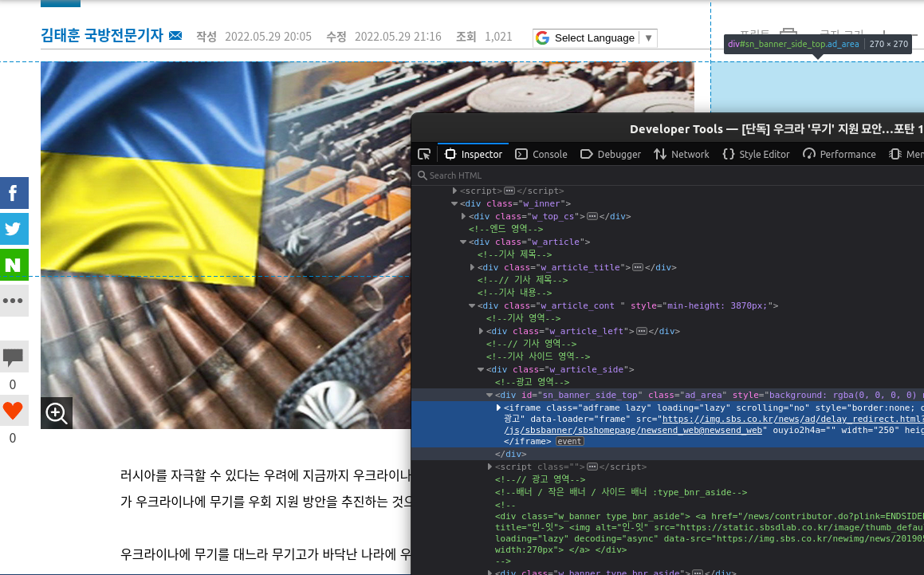Viewport: 924px width, 575px height.
Task: Switch to the Inspector tab
Action: [x=474, y=154]
